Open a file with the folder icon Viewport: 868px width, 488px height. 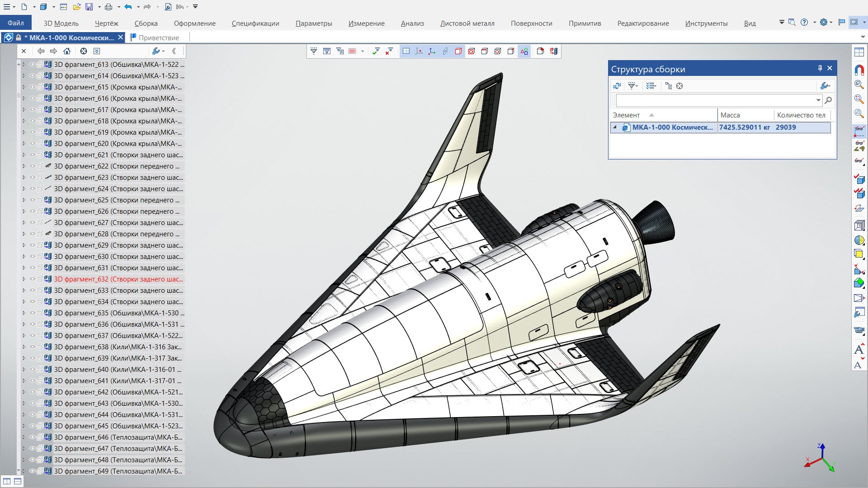tap(76, 7)
